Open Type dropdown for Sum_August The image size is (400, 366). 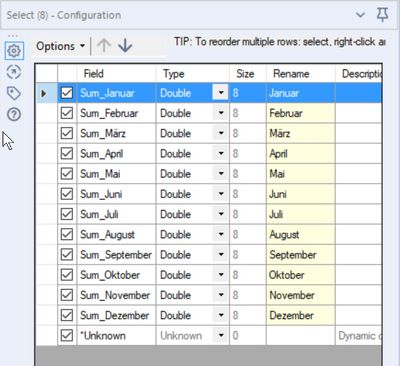[x=220, y=234]
